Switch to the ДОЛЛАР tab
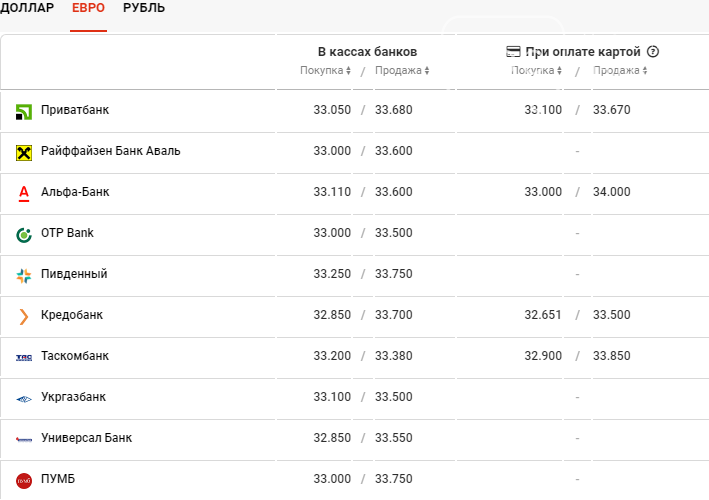The image size is (709, 500). coord(27,8)
